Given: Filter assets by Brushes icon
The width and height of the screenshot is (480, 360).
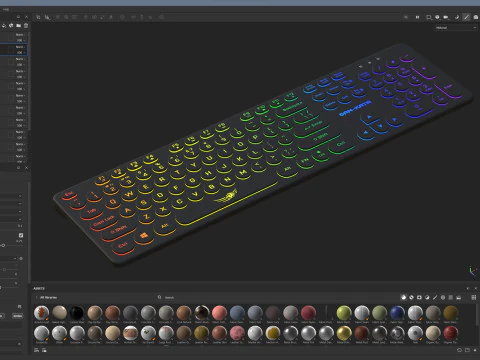Looking at the screenshot, I should (435, 297).
